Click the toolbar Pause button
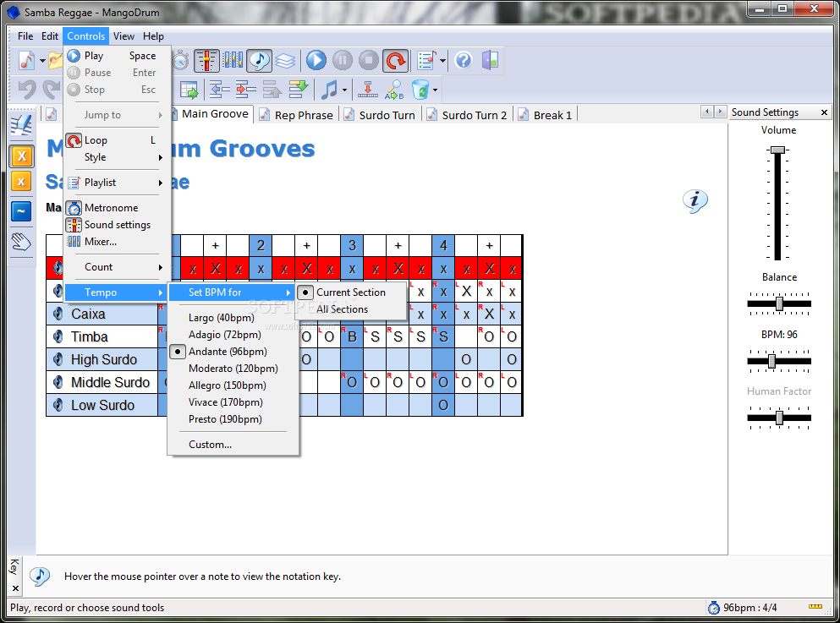This screenshot has width=840, height=623. pos(343,60)
